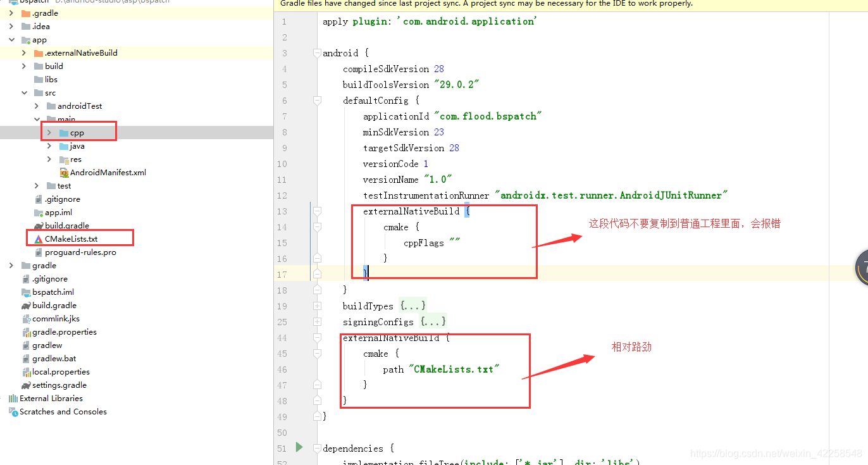Open CMakeLists.txt in the project tree
Image resolution: width=868 pixels, height=465 pixels.
point(71,239)
